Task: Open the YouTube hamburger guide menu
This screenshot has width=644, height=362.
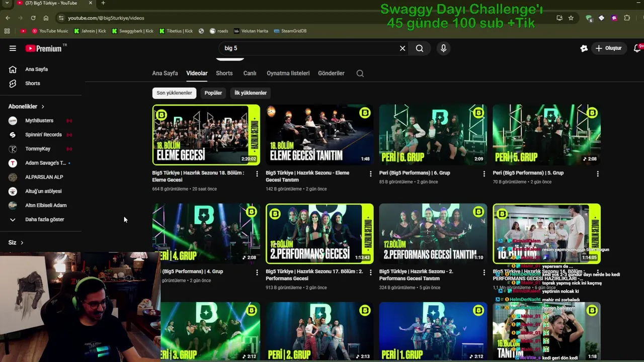Action: (x=13, y=48)
